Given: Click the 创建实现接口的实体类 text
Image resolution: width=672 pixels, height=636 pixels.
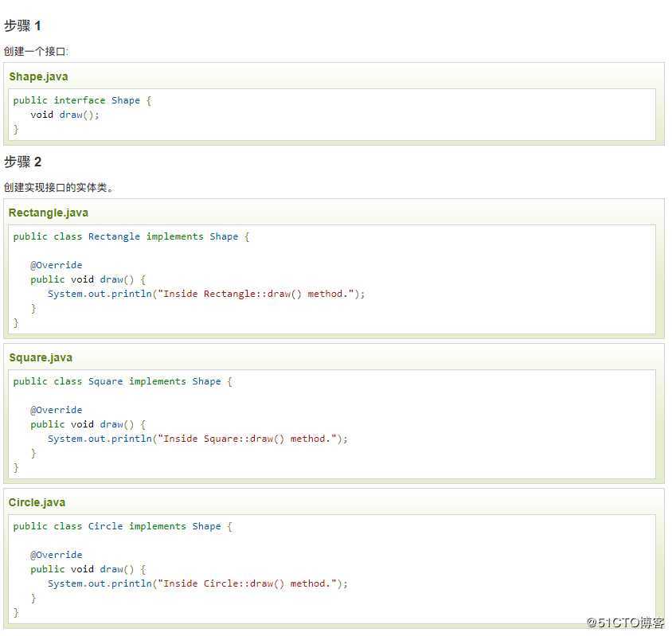Looking at the screenshot, I should [x=59, y=188].
